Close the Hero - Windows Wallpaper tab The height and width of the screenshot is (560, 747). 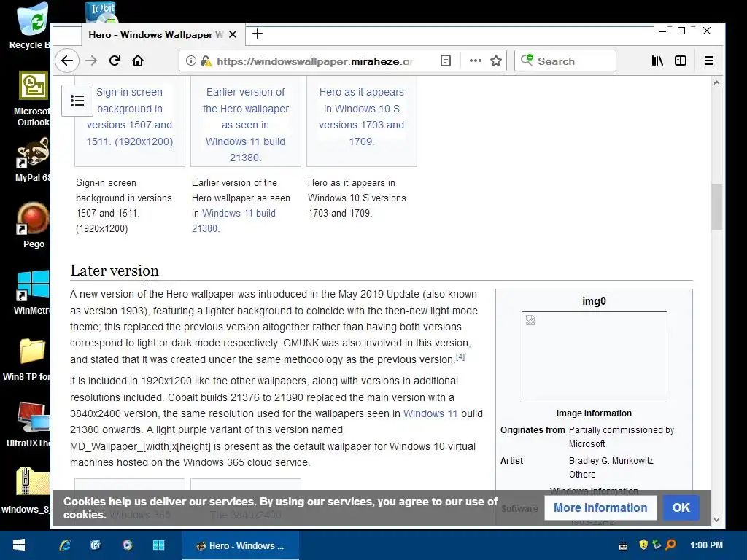pyautogui.click(x=233, y=34)
